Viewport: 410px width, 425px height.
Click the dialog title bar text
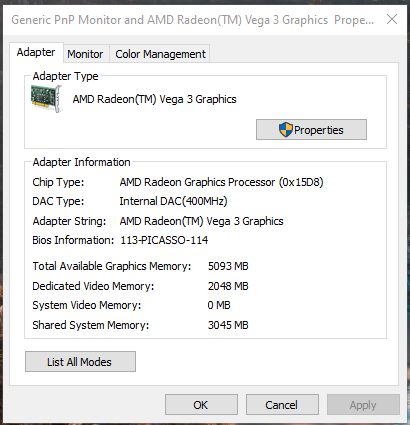click(x=192, y=20)
